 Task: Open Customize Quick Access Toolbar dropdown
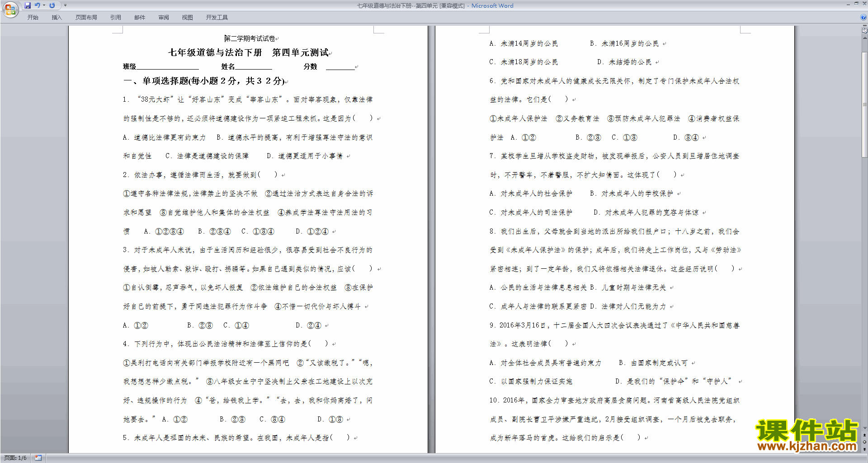click(x=65, y=5)
